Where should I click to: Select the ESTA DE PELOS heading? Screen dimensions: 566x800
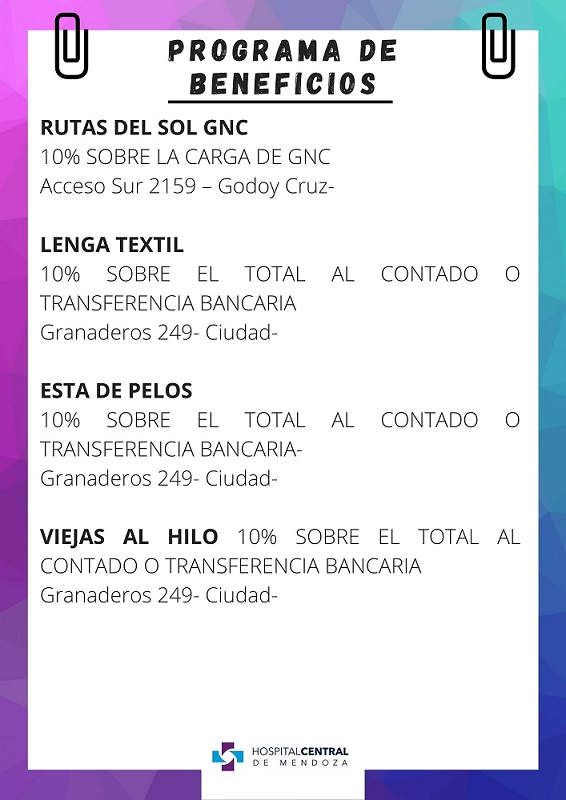116,391
